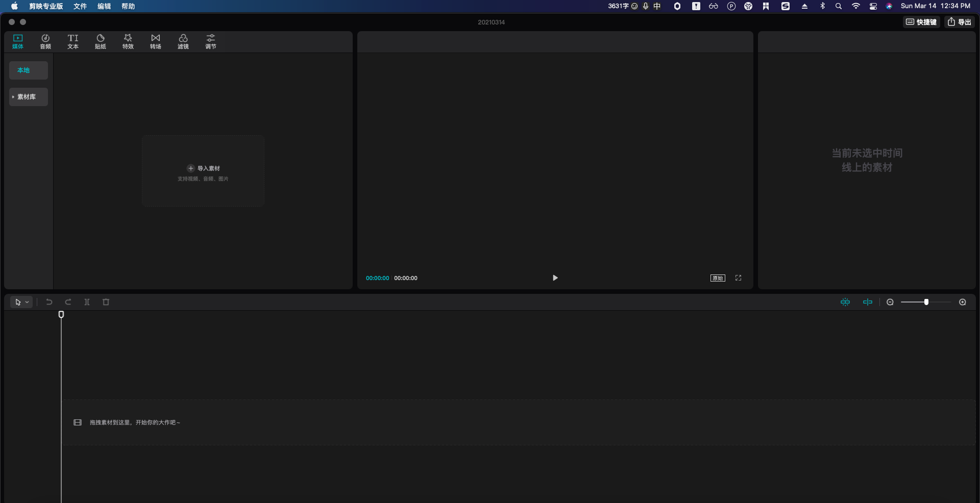Enter fullscreen preview mode
The width and height of the screenshot is (980, 503).
point(738,278)
